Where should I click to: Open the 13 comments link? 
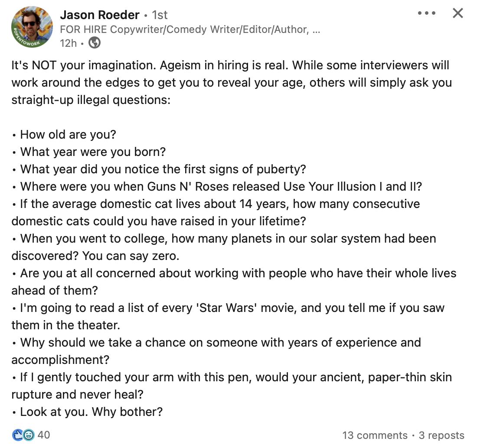click(x=375, y=435)
